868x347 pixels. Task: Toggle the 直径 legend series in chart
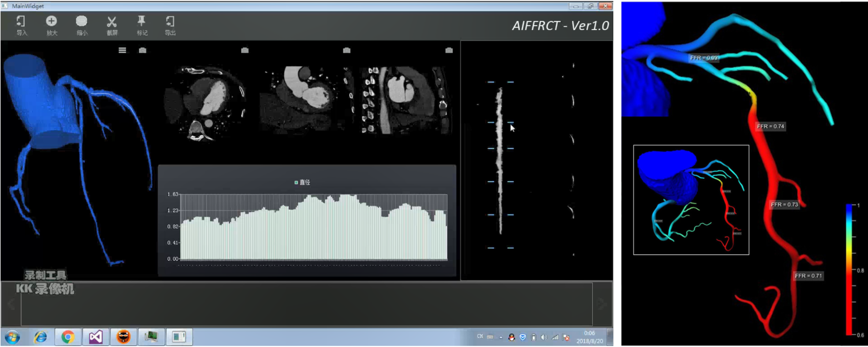[302, 182]
